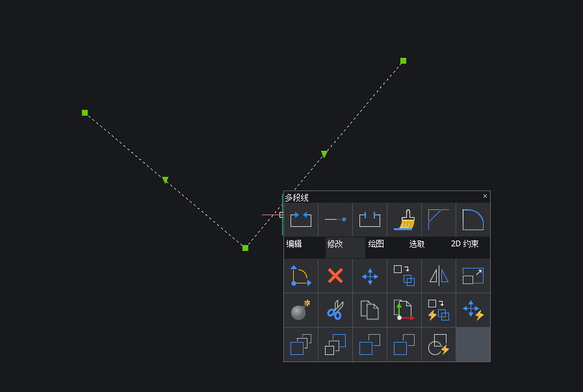Click the Move four-arrow icon without lightning
583x392 pixels.
click(370, 276)
